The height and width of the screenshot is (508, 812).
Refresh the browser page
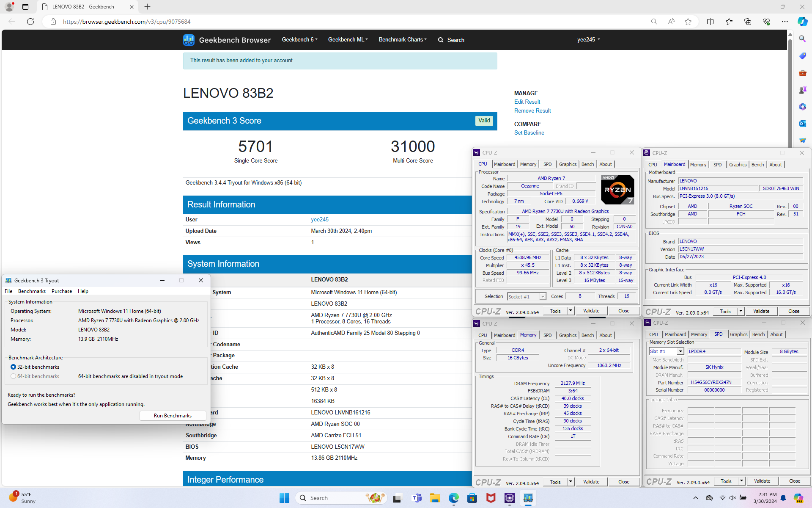point(30,22)
